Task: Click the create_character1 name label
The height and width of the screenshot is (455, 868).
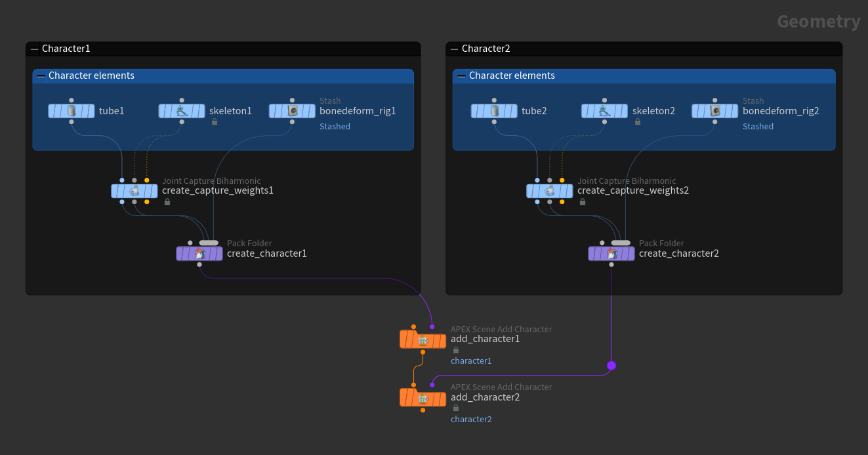Action: tap(267, 253)
